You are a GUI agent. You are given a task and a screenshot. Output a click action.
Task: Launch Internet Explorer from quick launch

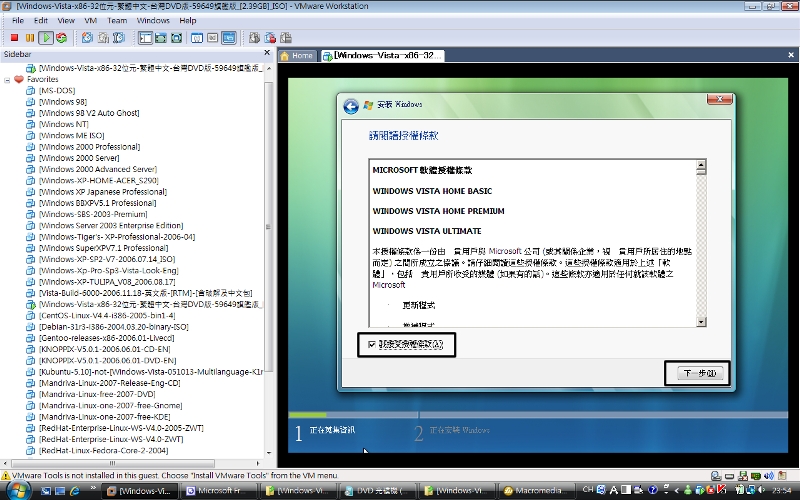75,491
